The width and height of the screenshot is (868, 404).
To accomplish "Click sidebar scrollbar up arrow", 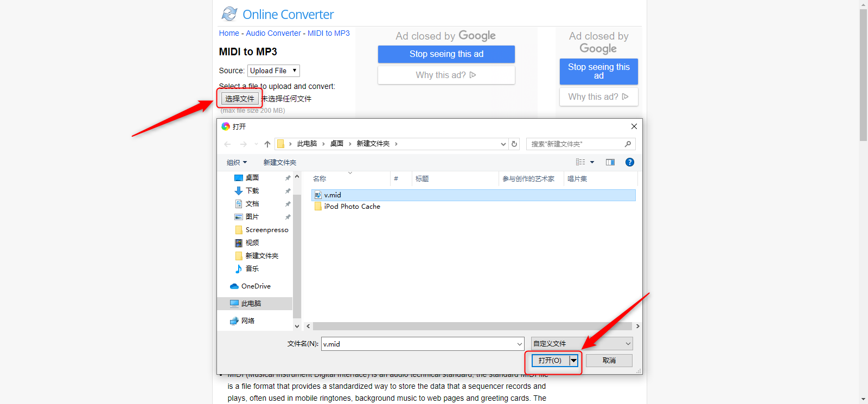I will [297, 177].
